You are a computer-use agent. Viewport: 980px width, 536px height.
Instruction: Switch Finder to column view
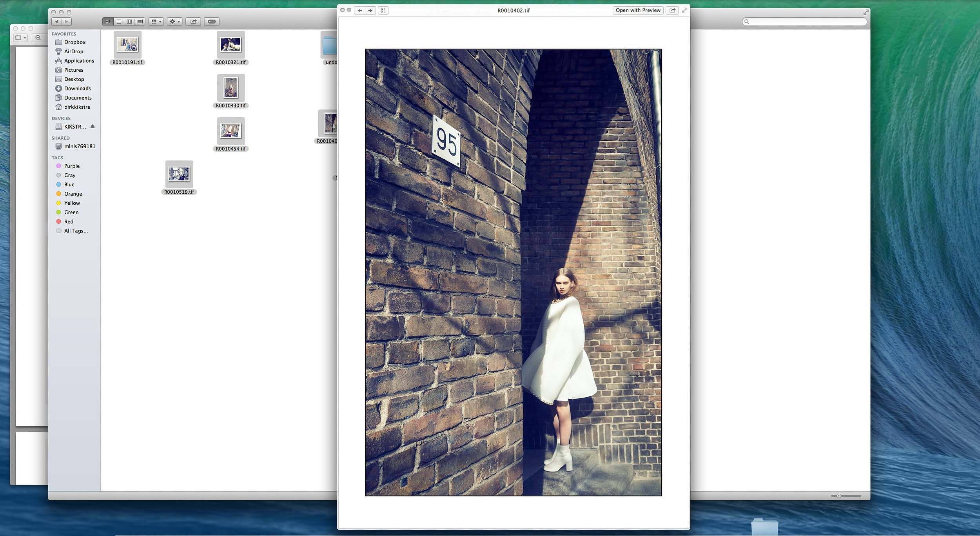coord(129,22)
